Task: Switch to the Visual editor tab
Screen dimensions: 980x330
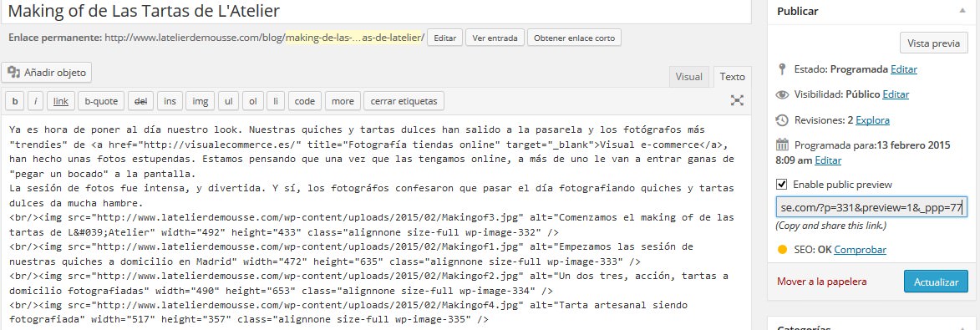Action: 688,77
